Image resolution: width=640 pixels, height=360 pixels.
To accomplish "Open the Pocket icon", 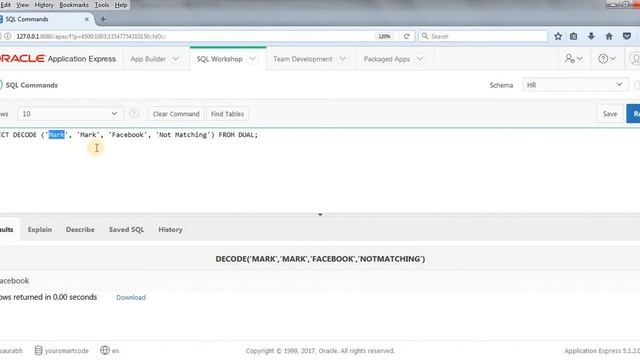I will click(x=627, y=36).
